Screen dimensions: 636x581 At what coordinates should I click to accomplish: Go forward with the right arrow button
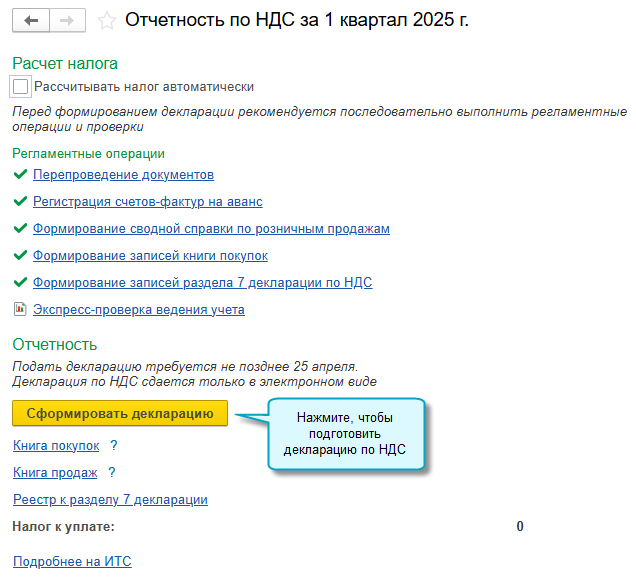67,20
